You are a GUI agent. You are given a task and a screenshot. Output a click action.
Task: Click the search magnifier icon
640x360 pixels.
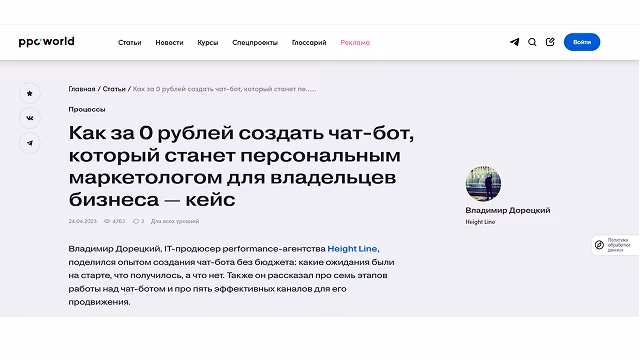pos(532,42)
